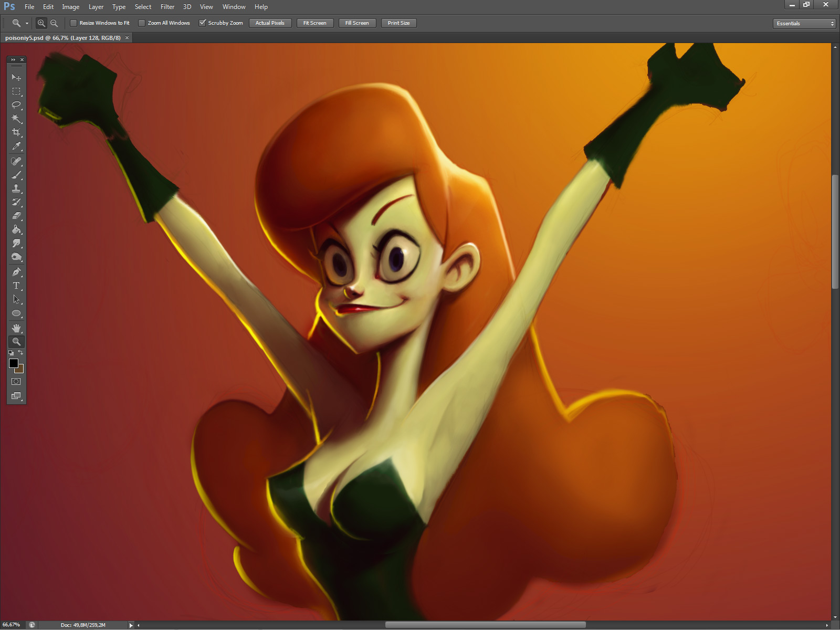Open the Layer menu
The width and height of the screenshot is (840, 630).
(96, 7)
